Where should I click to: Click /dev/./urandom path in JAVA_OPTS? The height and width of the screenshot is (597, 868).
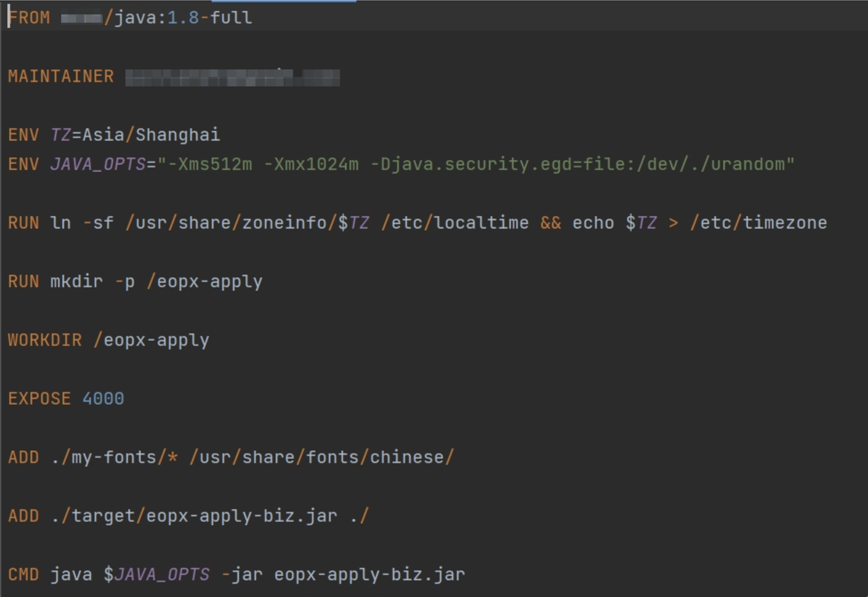pos(710,165)
